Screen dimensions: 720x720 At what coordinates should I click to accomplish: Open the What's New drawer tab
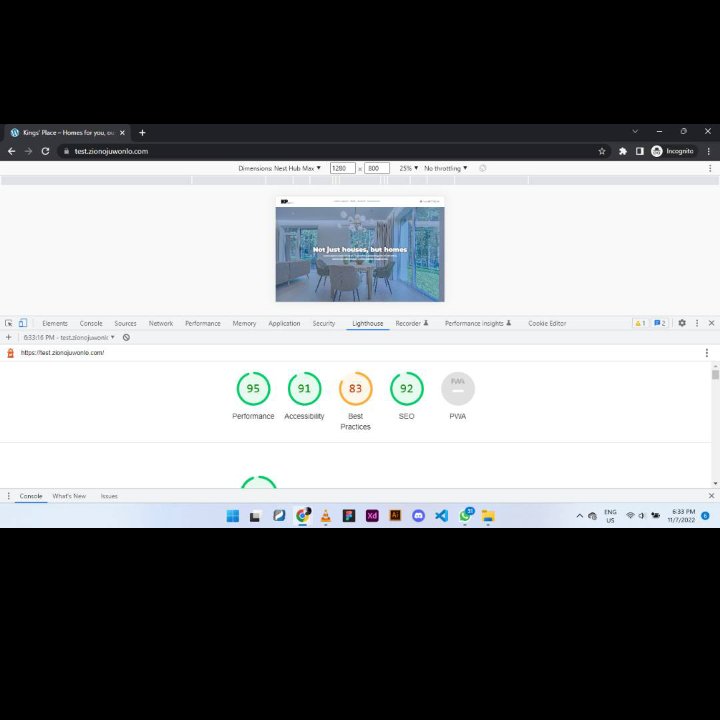[x=69, y=496]
